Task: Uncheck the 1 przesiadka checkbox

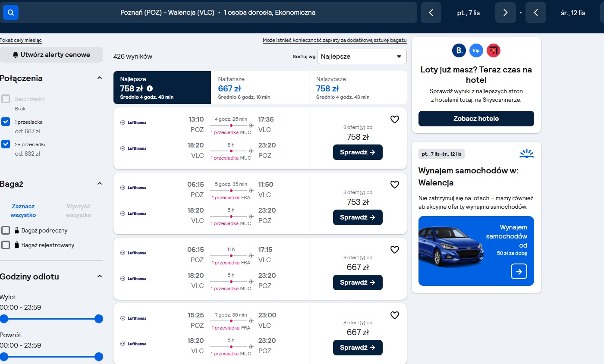Action: point(6,122)
